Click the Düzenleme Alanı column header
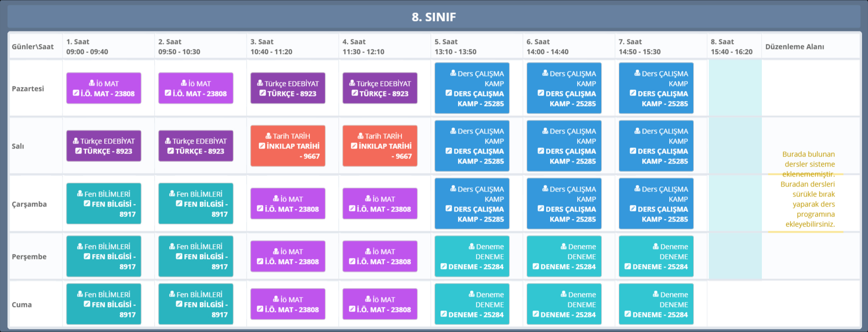Image resolution: width=868 pixels, height=332 pixels. click(x=794, y=46)
